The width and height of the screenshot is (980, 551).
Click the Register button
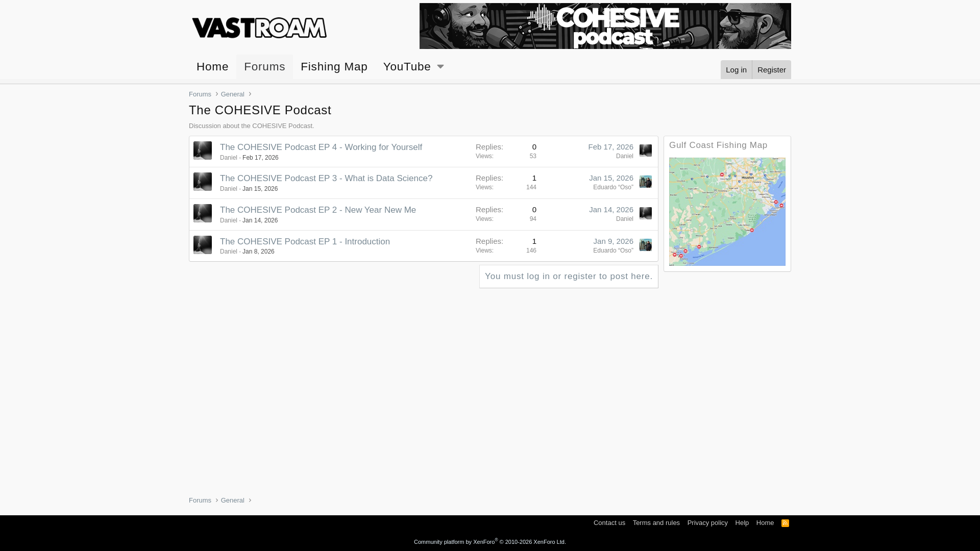(x=771, y=69)
